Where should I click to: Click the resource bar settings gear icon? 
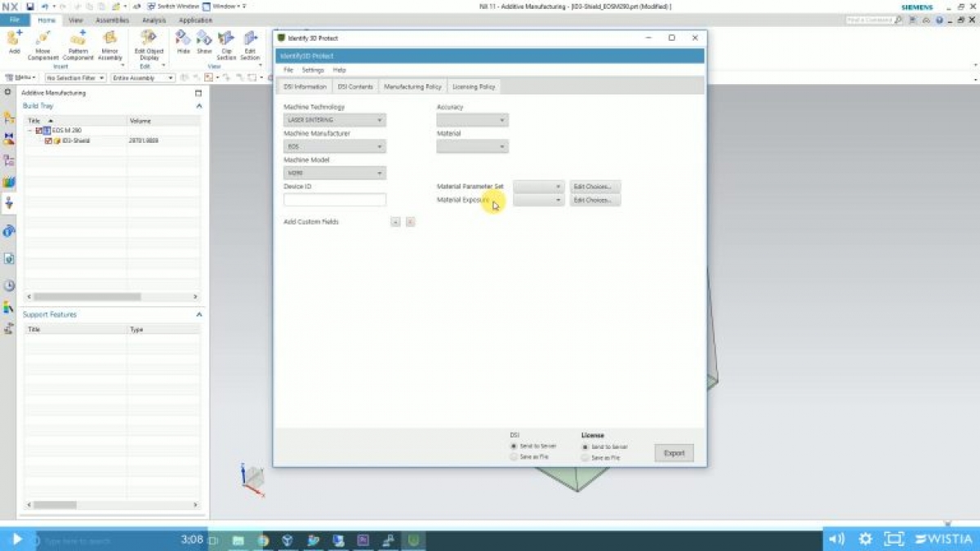pyautogui.click(x=8, y=92)
